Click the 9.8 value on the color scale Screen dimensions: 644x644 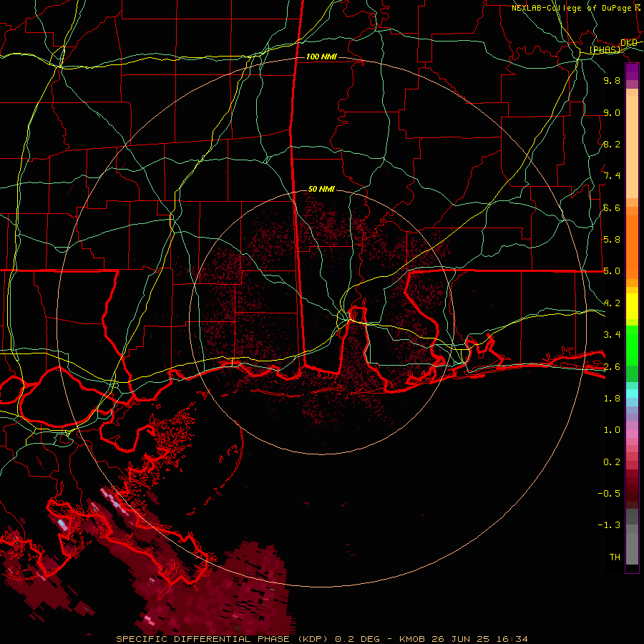[612, 80]
